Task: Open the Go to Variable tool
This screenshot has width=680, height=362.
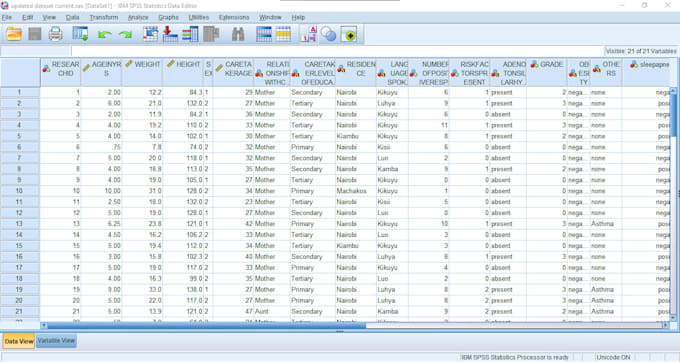Action: (170, 34)
